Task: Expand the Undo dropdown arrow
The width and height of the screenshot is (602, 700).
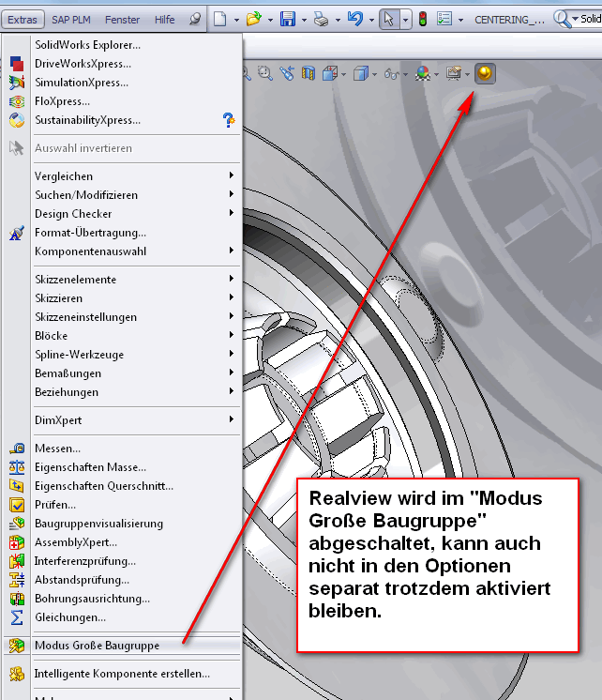Action: pos(371,20)
